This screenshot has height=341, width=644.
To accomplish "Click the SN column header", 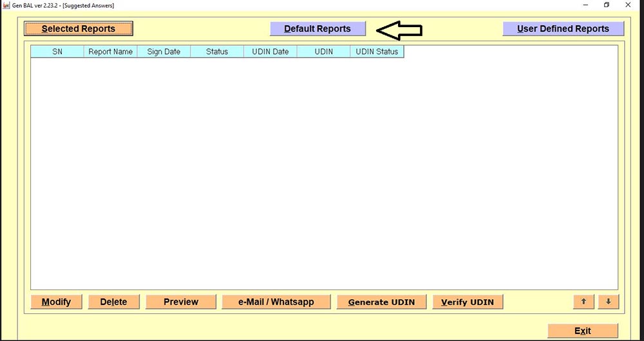I will tap(57, 52).
